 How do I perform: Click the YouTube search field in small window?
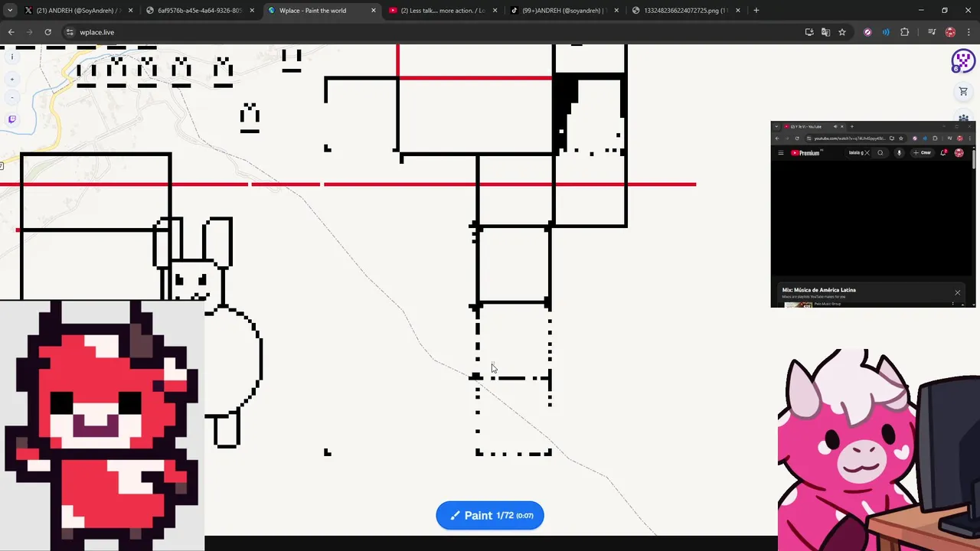(x=857, y=153)
